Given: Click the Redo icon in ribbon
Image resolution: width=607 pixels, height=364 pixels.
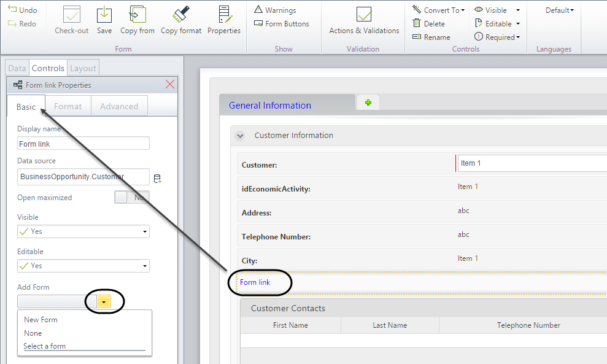Looking at the screenshot, I should click(12, 23).
